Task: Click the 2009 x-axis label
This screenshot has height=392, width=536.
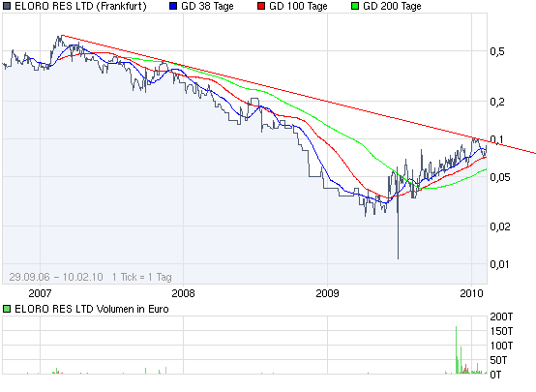Action: tap(327, 293)
